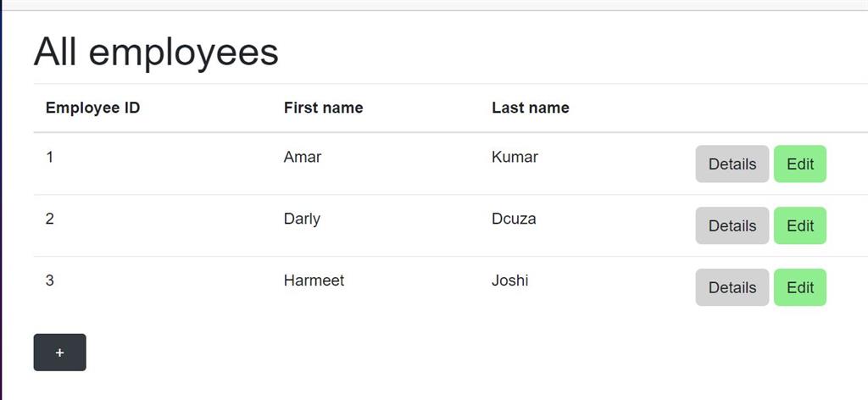Click last name Dcuza cell
The image size is (868, 400).
pyautogui.click(x=514, y=219)
